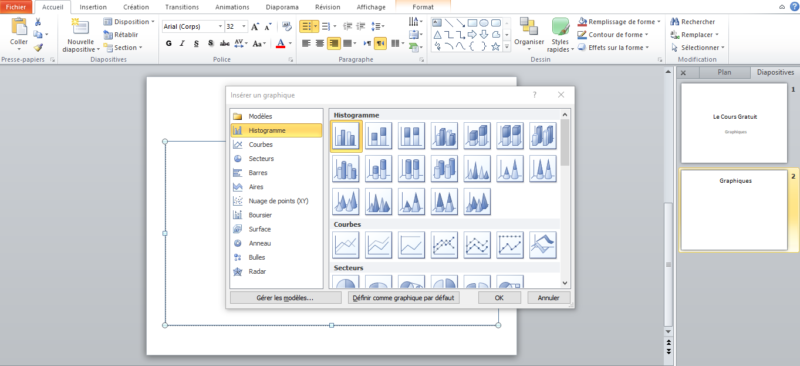The width and height of the screenshot is (800, 366).
Task: Select Nuage de points (XY) chart type
Action: click(x=277, y=201)
